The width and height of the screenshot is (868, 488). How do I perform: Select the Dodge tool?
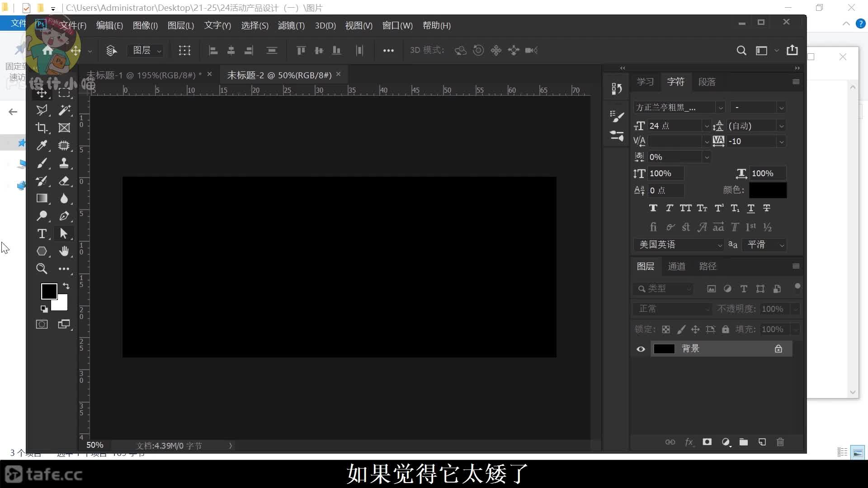(x=42, y=216)
